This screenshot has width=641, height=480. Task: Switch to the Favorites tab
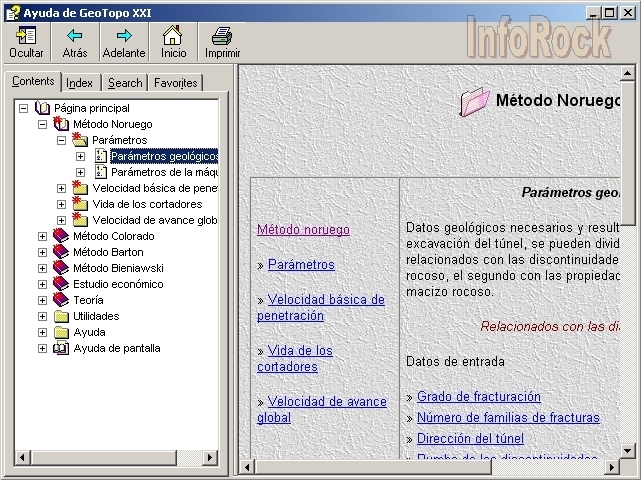[176, 83]
